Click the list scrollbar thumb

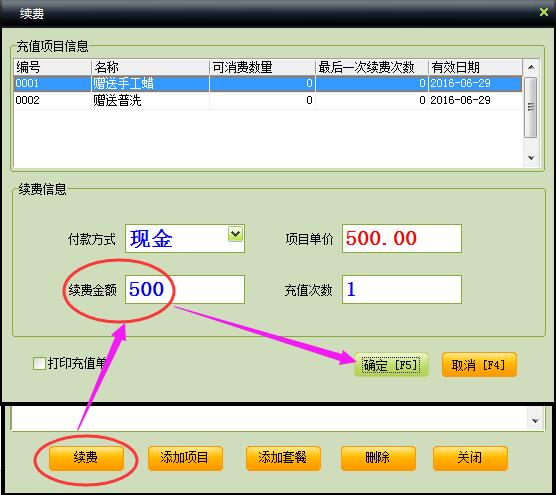pos(531,107)
